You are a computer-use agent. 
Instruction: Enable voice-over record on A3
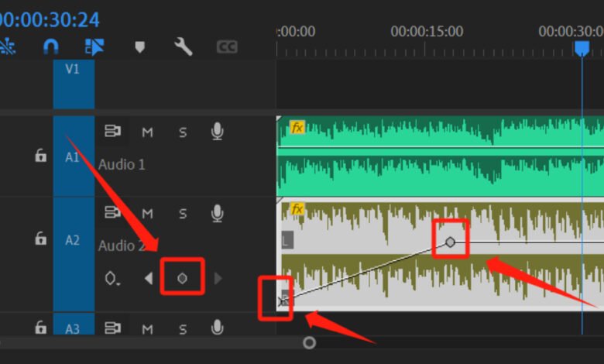point(218,327)
